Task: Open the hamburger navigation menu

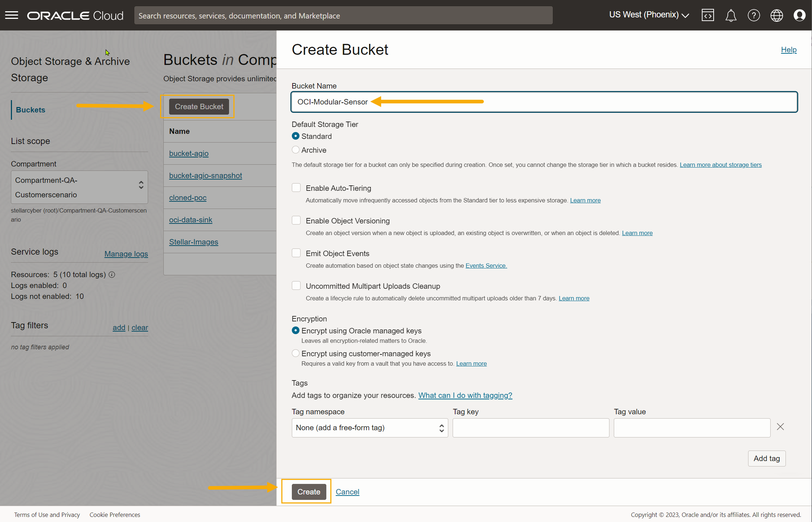Action: click(x=12, y=15)
